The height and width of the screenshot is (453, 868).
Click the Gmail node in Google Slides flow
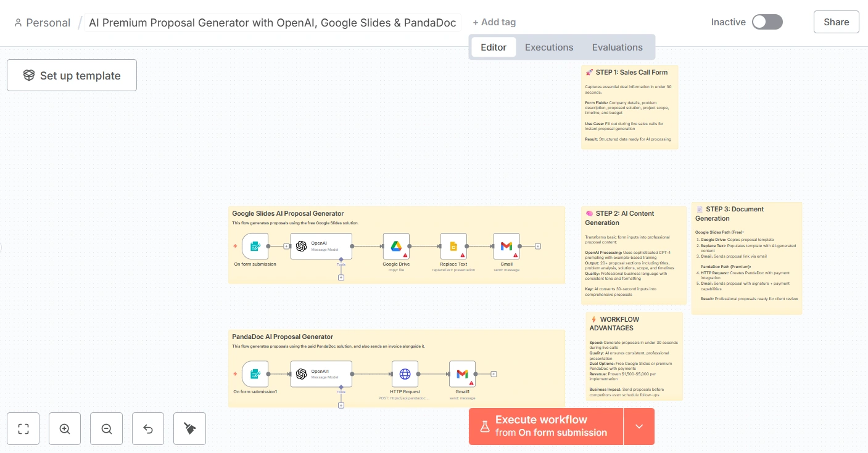[506, 246]
